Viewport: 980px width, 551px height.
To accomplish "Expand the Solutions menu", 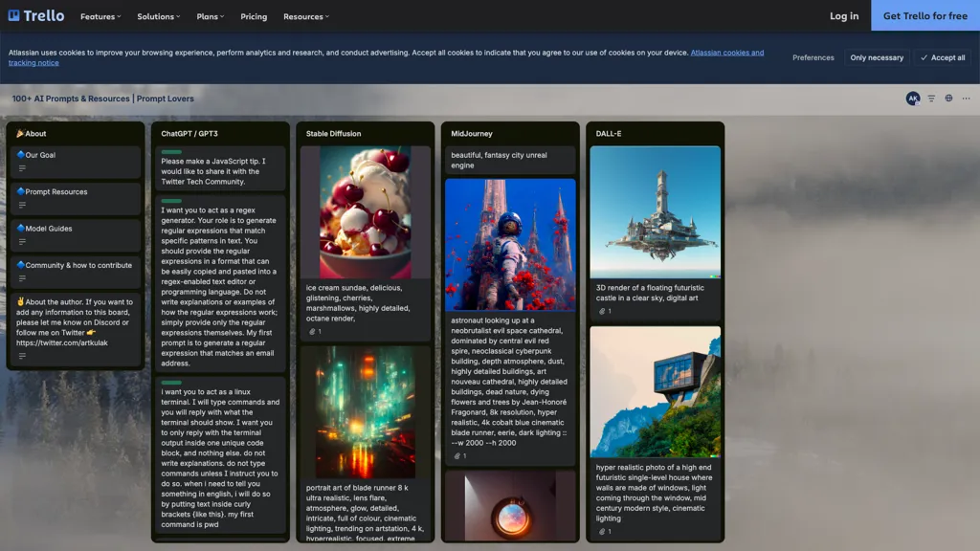I will pyautogui.click(x=158, y=16).
